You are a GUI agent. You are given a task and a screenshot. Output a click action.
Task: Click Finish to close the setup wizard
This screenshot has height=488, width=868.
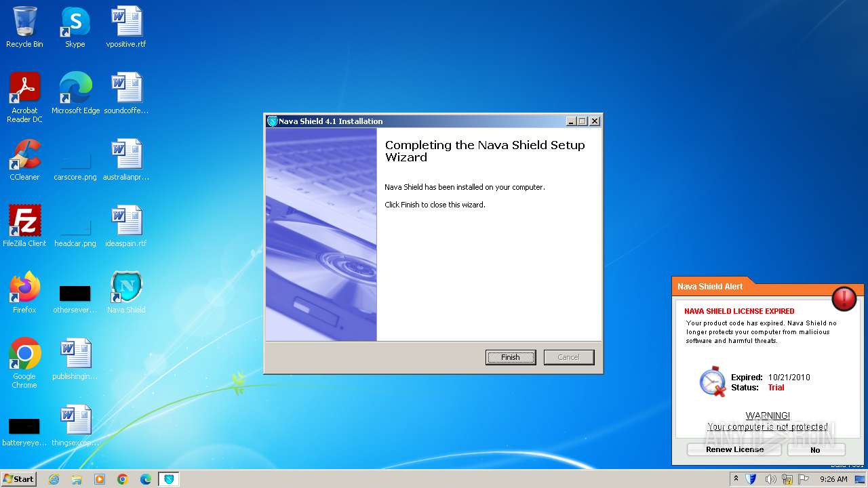point(511,357)
